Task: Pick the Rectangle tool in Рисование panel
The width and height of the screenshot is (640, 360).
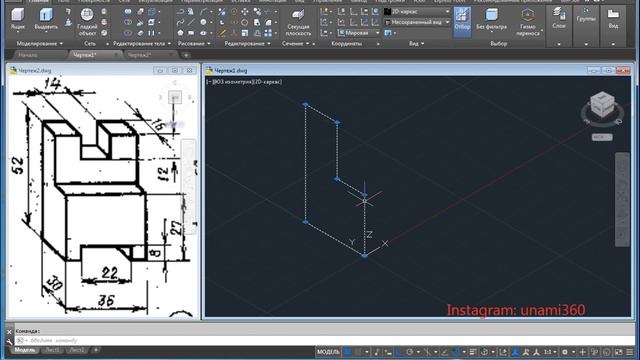Action: click(191, 33)
